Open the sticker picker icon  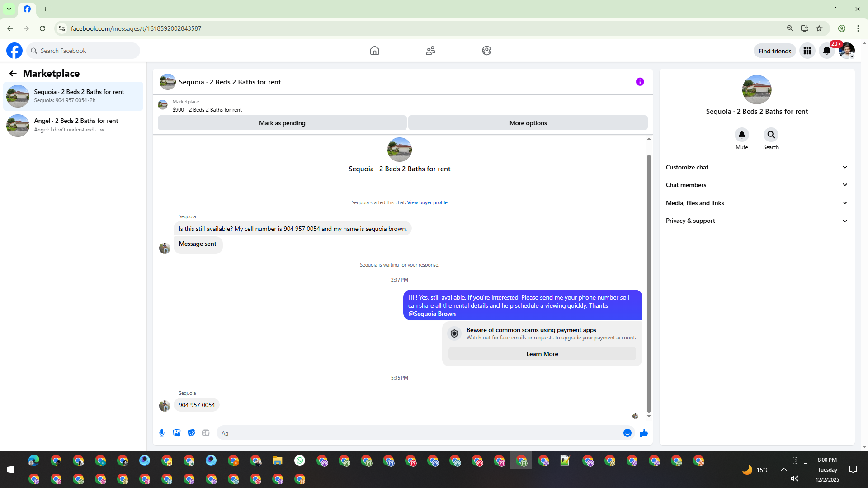[x=191, y=433]
